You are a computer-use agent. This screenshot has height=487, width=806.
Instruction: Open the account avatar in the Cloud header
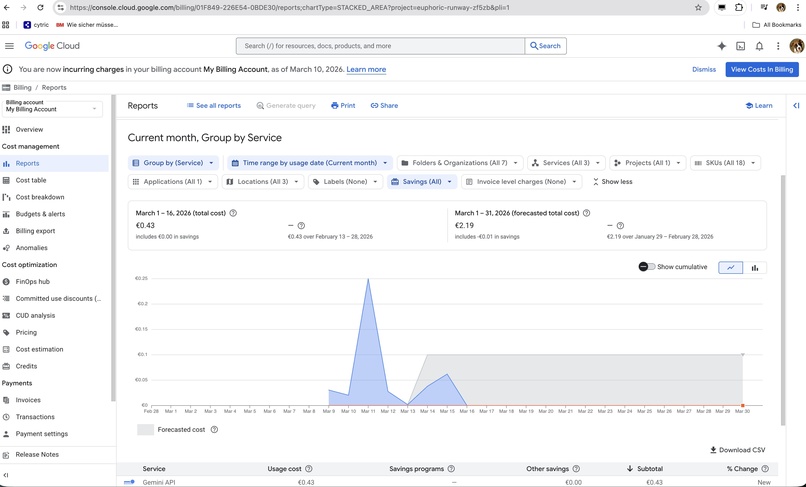tap(797, 46)
